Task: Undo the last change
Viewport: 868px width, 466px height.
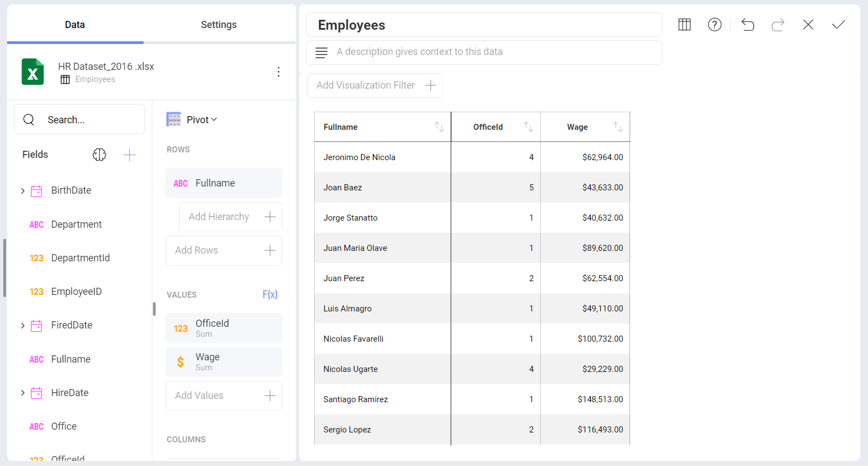Action: 748,25
